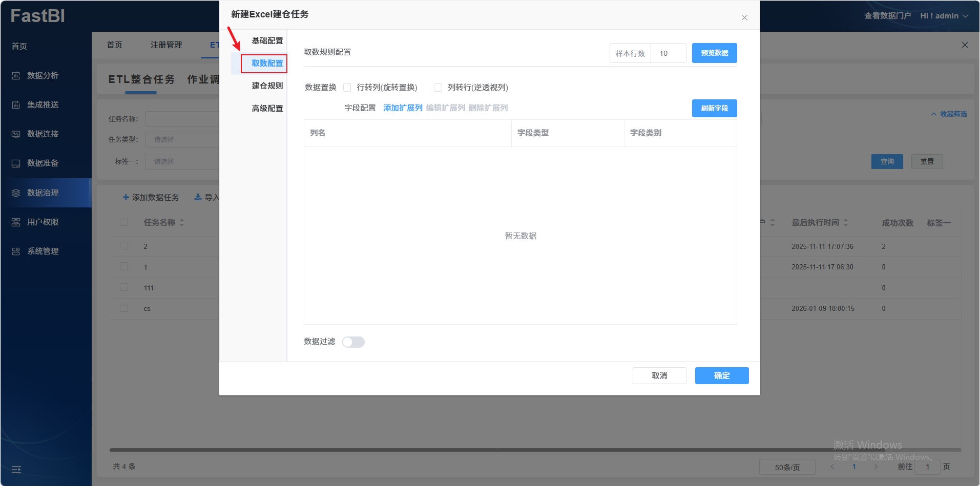Switch to the 高级配置 step
980x486 pixels.
point(267,108)
